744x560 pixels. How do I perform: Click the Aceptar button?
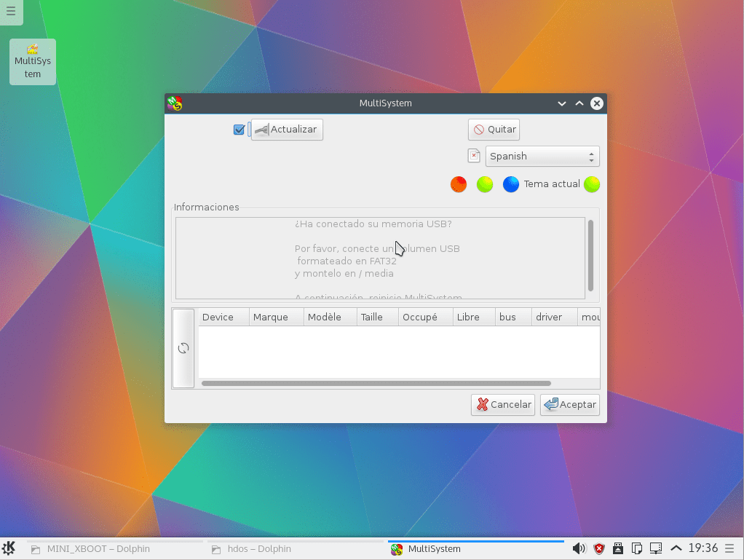(570, 405)
